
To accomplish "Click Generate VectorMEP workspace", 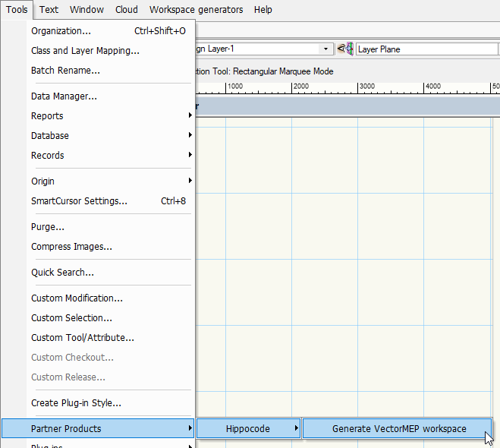I will tap(397, 428).
